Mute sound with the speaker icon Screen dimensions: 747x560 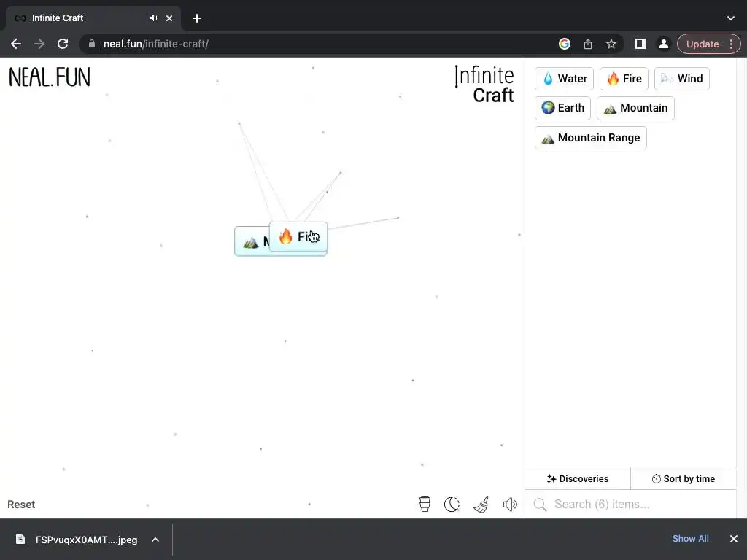pyautogui.click(x=510, y=505)
